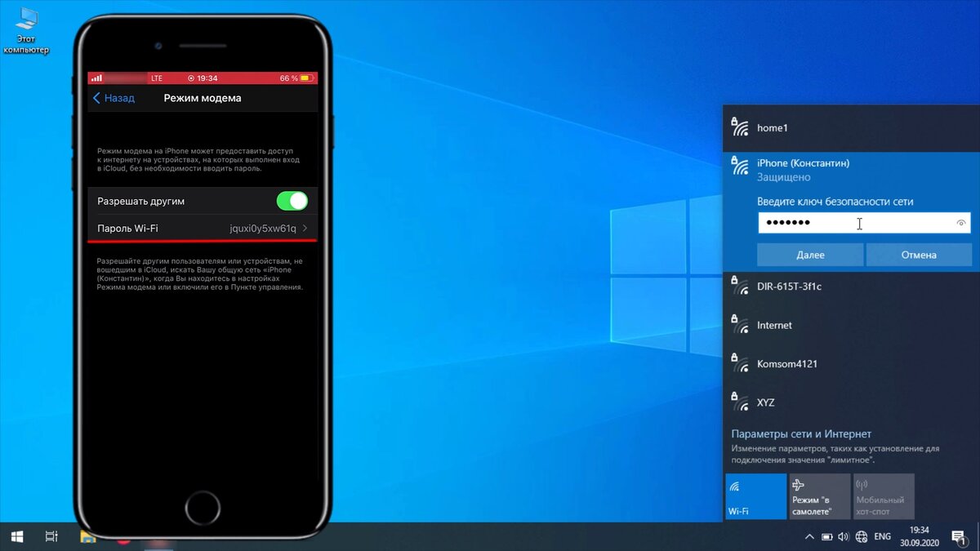Click the home1 Wi-Fi signal icon

point(739,126)
